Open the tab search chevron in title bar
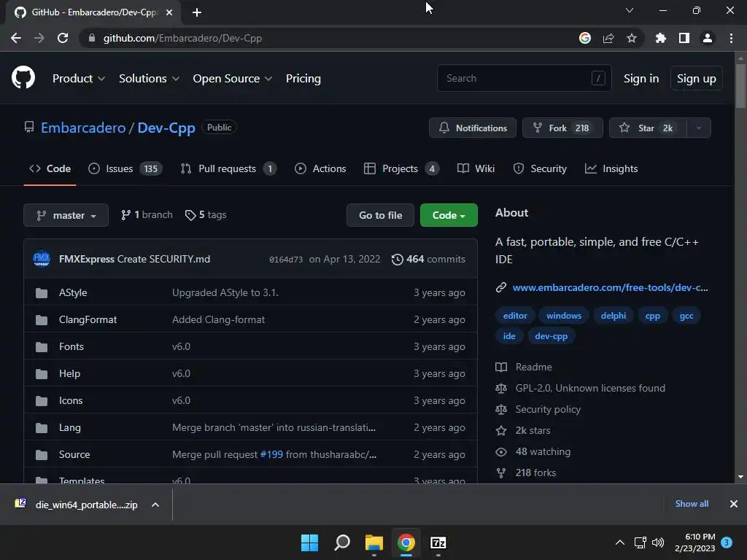This screenshot has height=560, width=747. [x=630, y=10]
